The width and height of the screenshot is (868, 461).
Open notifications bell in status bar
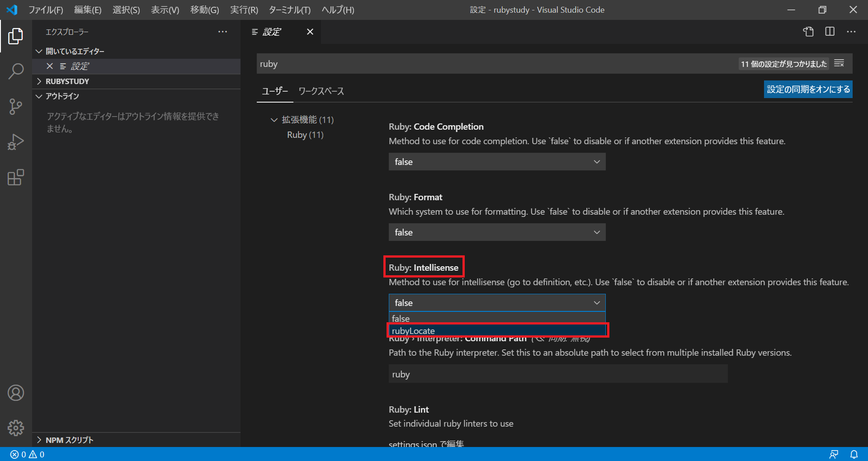coord(854,454)
